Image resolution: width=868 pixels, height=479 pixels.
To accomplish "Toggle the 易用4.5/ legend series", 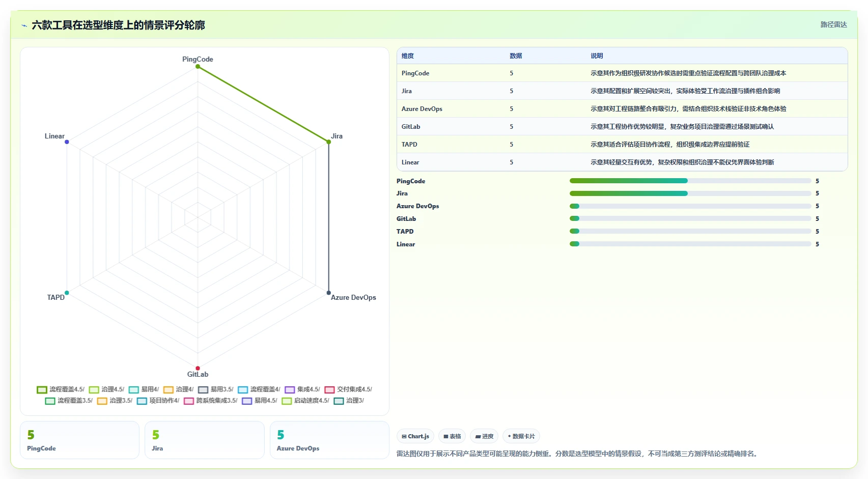I will click(x=259, y=401).
